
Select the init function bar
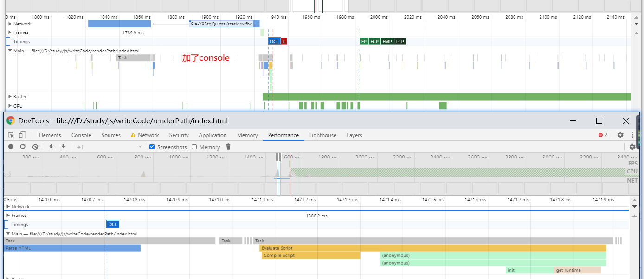(529, 270)
